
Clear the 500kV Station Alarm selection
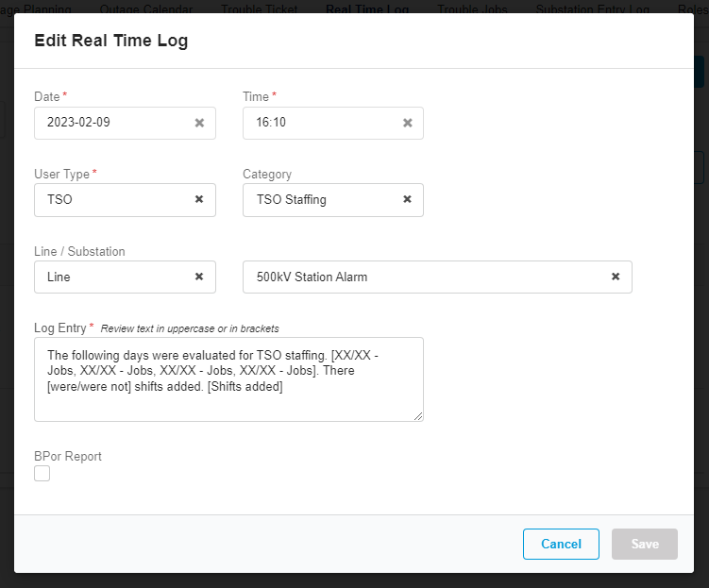pos(616,277)
